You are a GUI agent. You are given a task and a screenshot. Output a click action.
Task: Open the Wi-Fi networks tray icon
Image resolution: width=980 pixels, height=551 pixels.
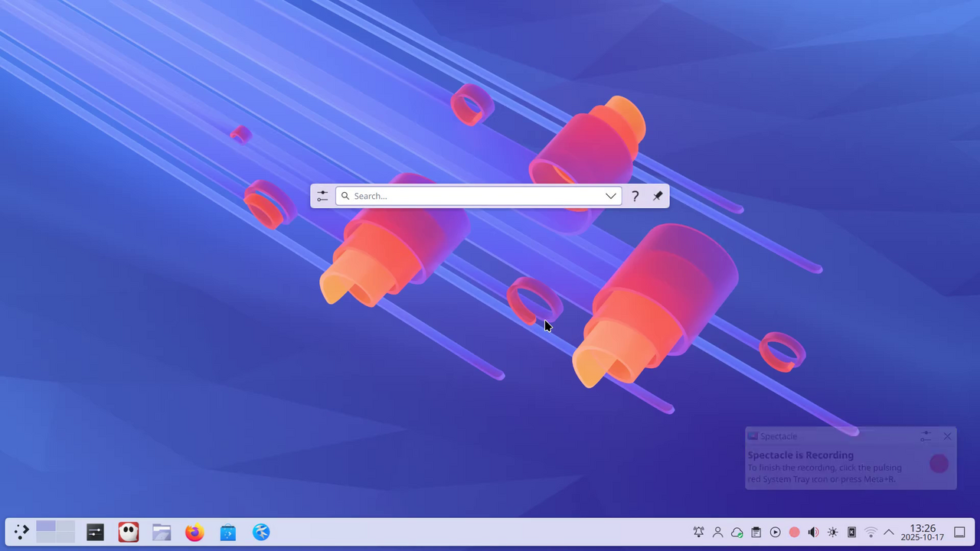point(871,532)
